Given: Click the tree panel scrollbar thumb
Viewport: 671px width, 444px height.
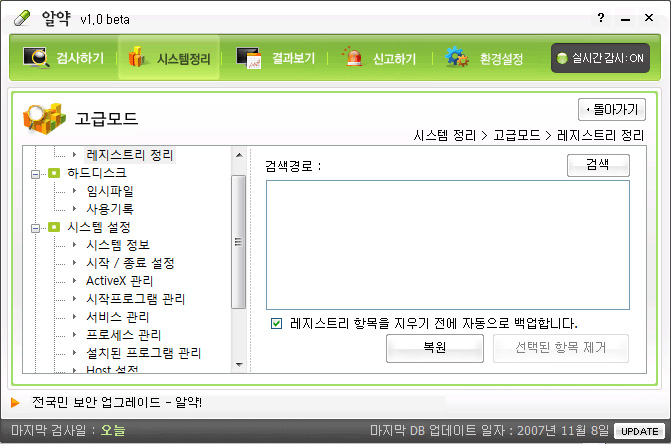Looking at the screenshot, I should click(239, 242).
